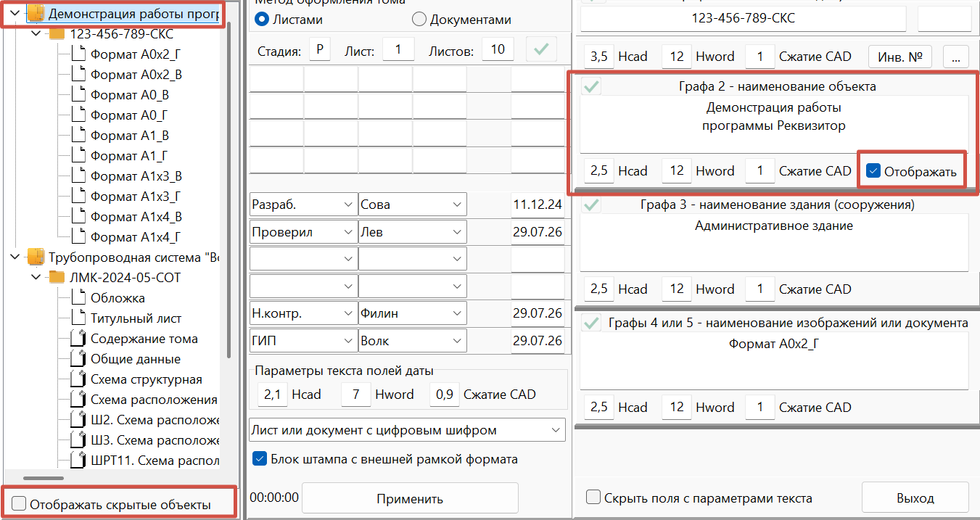
Task: Uncheck the Отображать checkbox in Графа 2
Action: (874, 172)
